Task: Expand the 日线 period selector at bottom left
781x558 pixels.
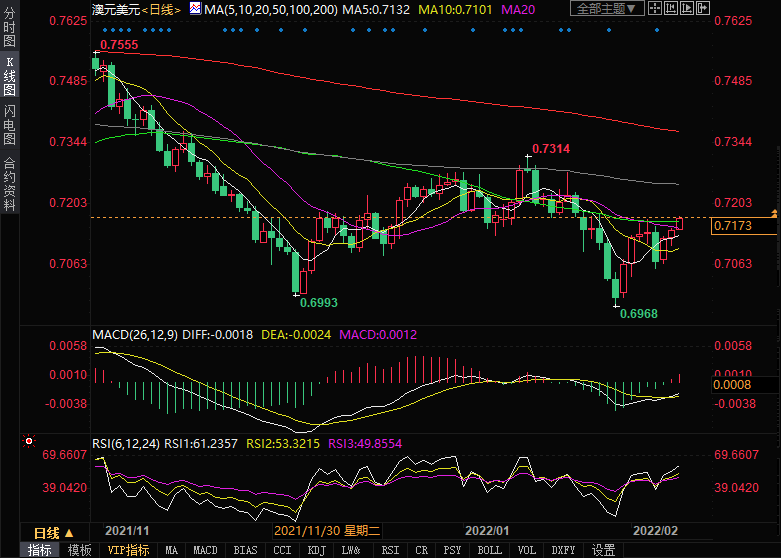Action: [54, 532]
